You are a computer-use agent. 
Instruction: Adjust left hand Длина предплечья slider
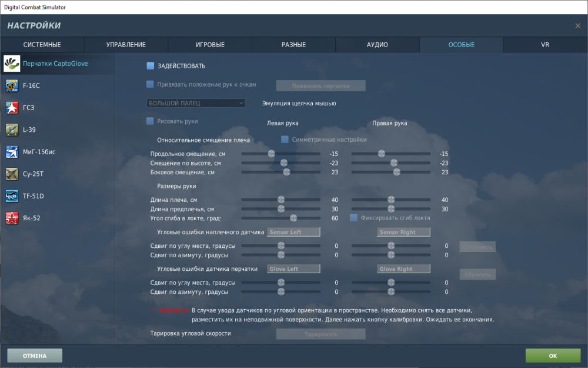pos(281,209)
